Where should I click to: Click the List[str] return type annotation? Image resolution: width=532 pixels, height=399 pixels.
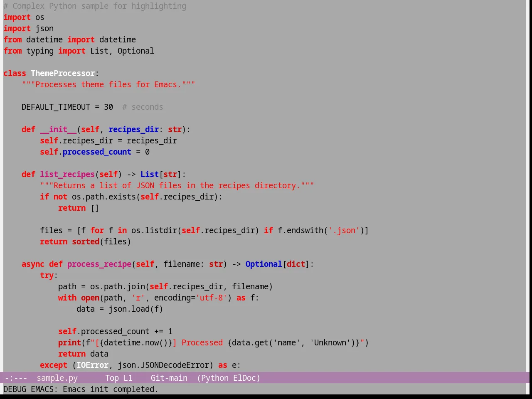point(161,174)
